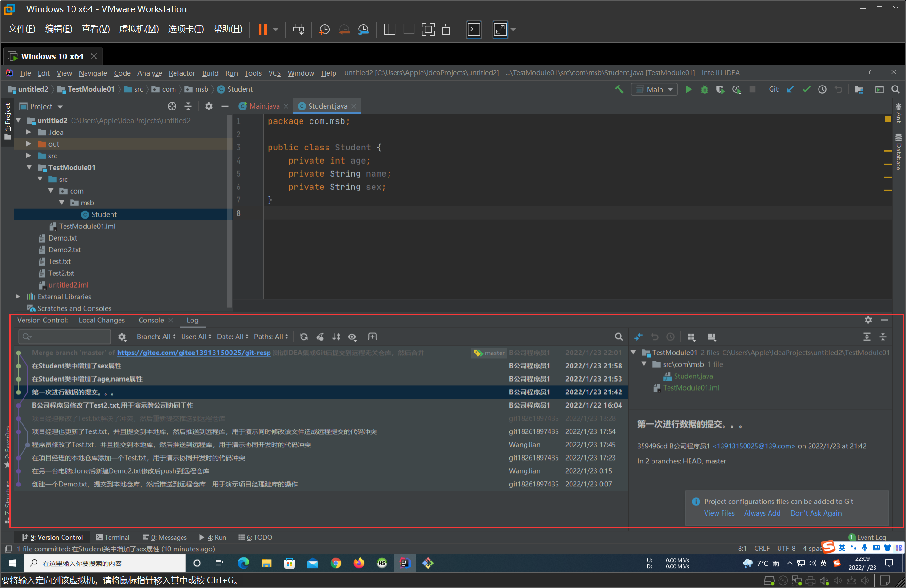Click the Git Commit green checkmark

point(806,89)
